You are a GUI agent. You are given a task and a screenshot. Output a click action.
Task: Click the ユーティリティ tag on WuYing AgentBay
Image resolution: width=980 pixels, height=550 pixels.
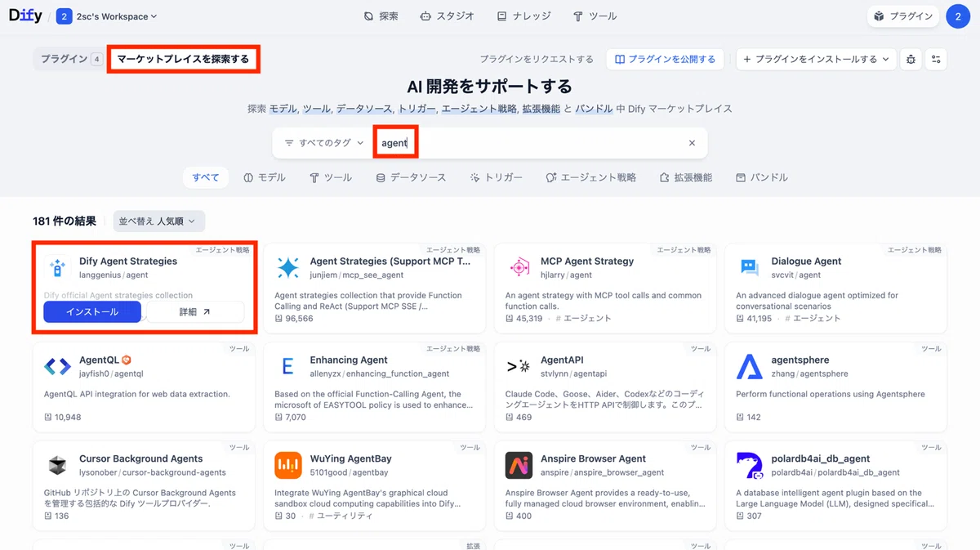click(341, 516)
